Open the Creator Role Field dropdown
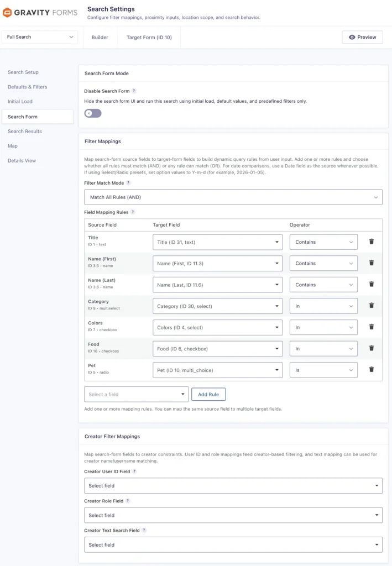The width and height of the screenshot is (392, 566). tap(233, 515)
